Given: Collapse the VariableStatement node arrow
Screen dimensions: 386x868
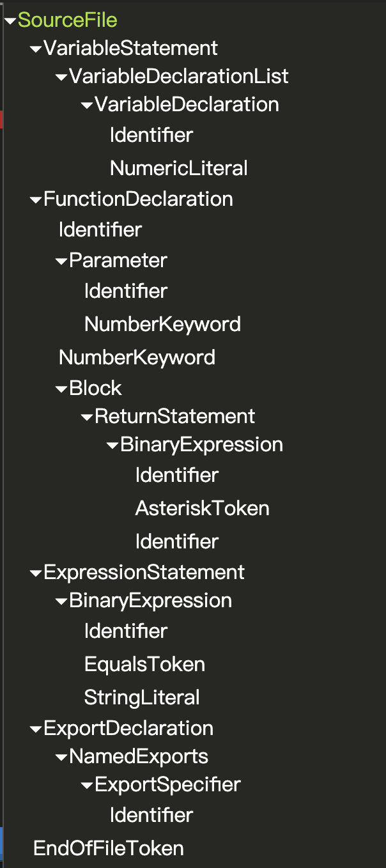Looking at the screenshot, I should 36,49.
